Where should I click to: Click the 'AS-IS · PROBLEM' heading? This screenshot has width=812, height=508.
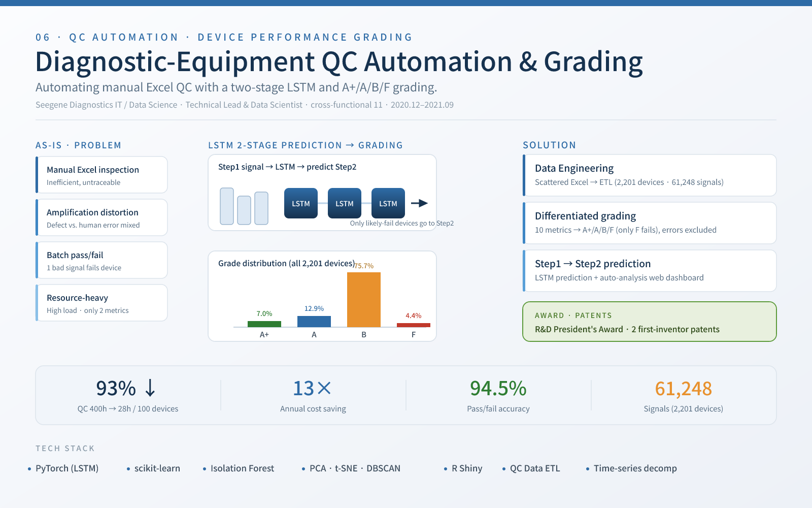point(79,145)
